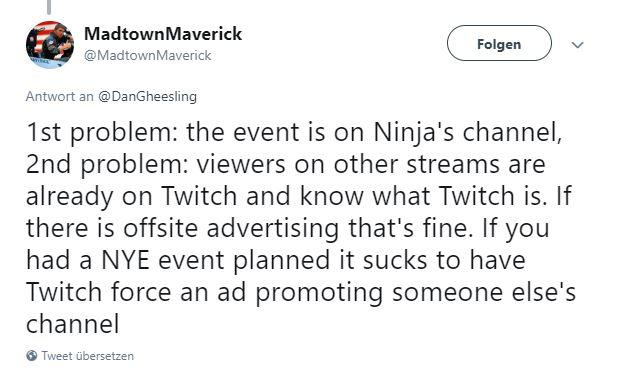The width and height of the screenshot is (618, 378).
Task: Open MadtownMaverick's profile picture
Action: pos(50,44)
